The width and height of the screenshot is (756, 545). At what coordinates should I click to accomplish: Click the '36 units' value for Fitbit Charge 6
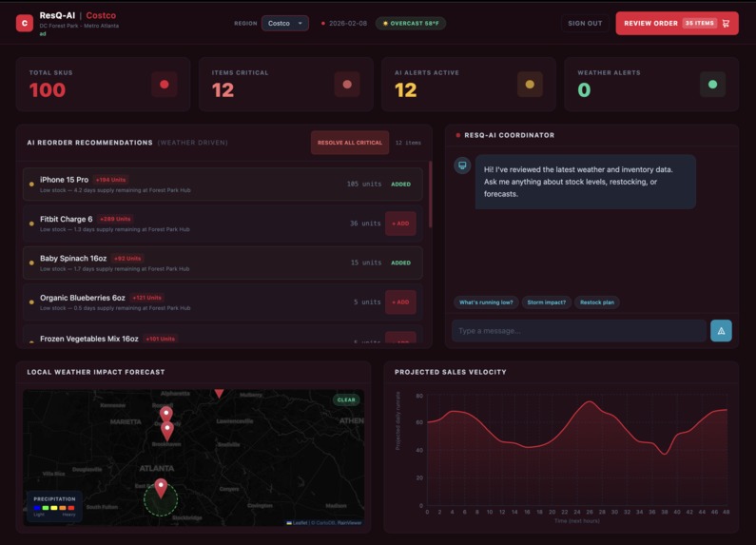tap(365, 224)
